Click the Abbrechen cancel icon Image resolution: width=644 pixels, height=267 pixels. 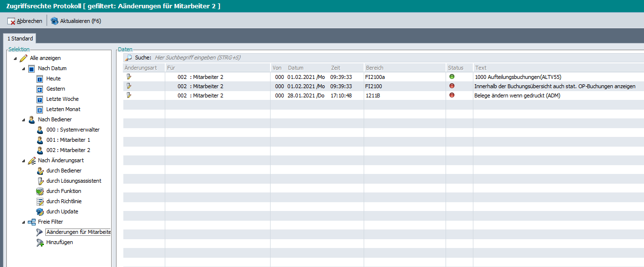(x=12, y=21)
